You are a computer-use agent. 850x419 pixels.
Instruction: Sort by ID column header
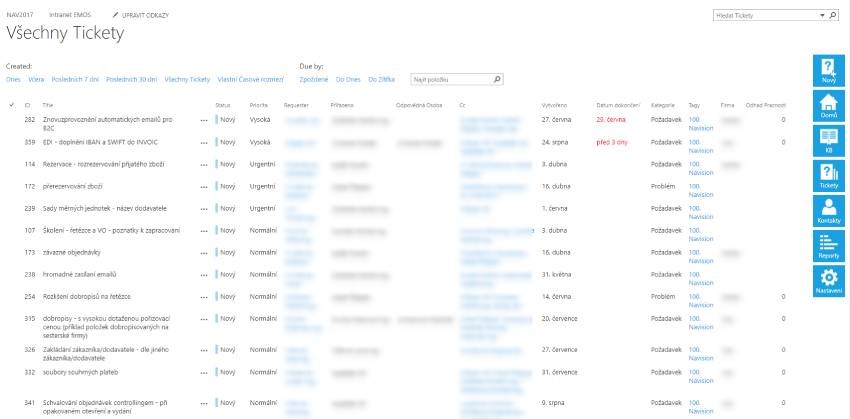coord(27,105)
